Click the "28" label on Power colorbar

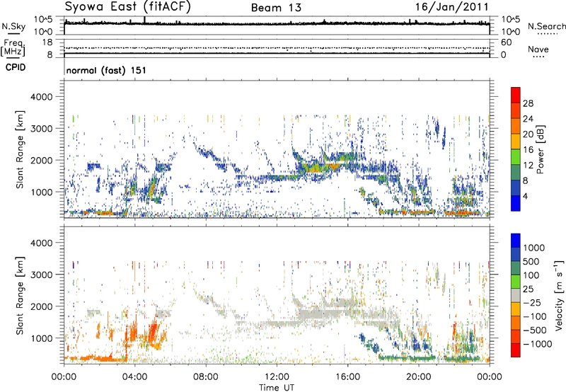point(528,103)
